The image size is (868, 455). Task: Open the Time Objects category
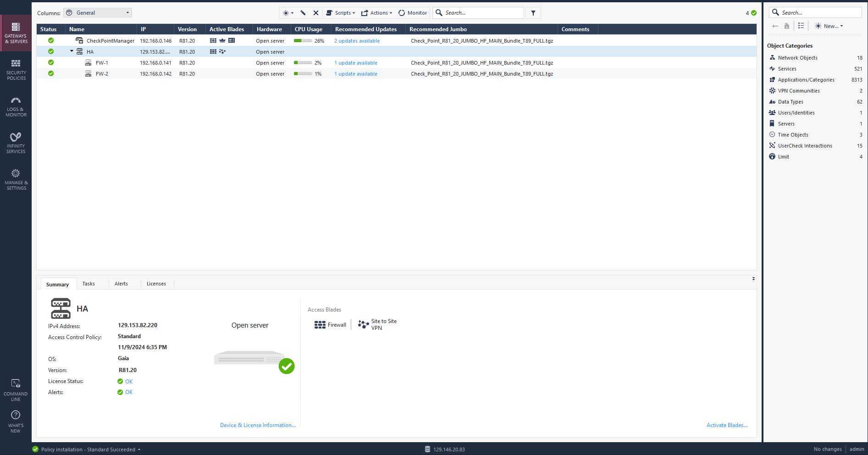click(815, 135)
